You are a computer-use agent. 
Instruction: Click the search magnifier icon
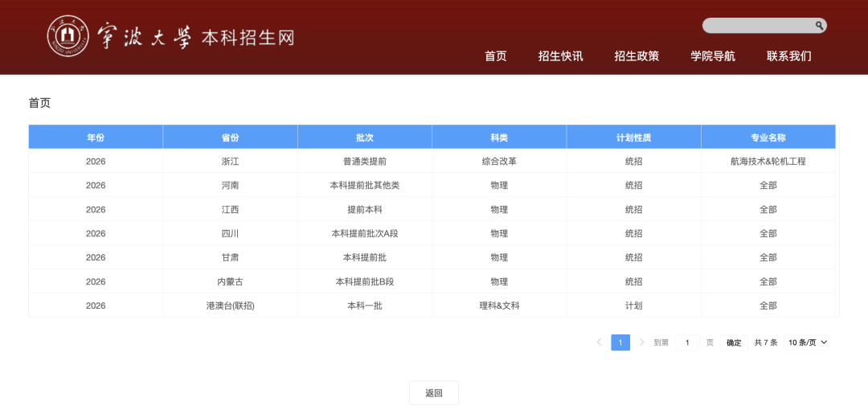click(819, 26)
